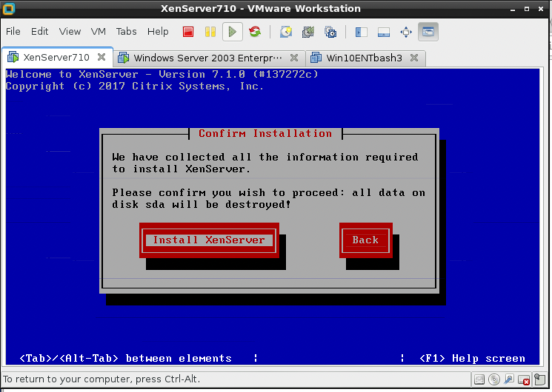Minimize the VMware Workstation window
Screen dimensions: 552x392
click(513, 9)
